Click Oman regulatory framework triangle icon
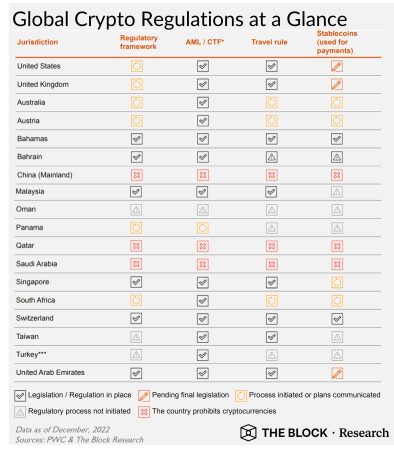Viewport: 394px width, 450px height. tap(136, 210)
